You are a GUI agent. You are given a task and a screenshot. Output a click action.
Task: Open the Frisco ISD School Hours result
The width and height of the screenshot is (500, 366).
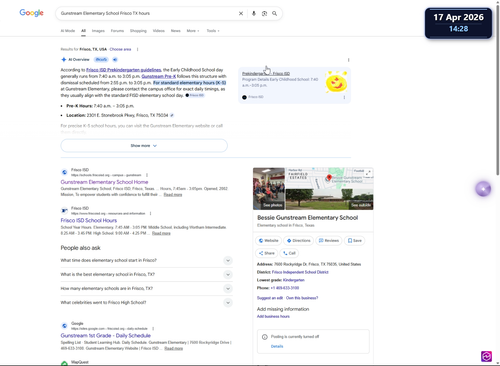tap(89, 220)
